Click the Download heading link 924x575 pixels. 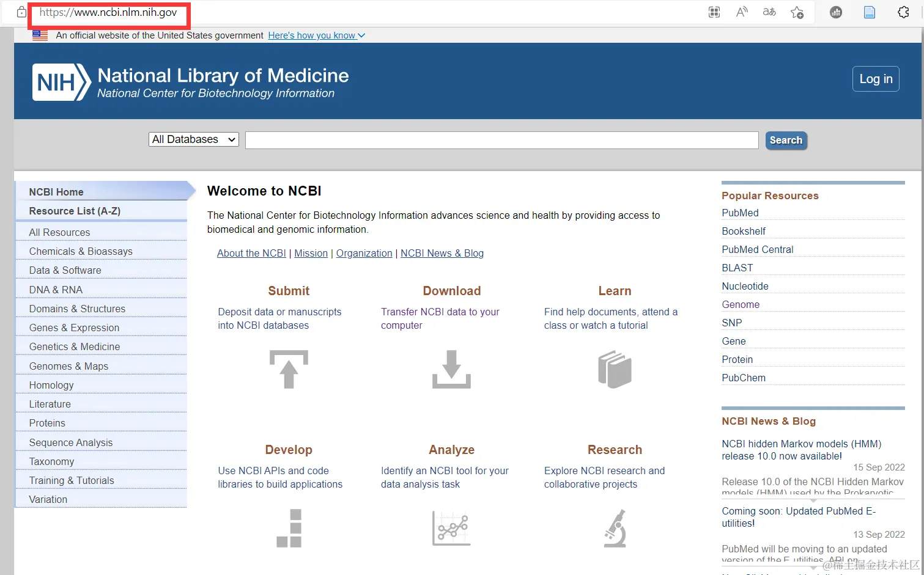(452, 291)
